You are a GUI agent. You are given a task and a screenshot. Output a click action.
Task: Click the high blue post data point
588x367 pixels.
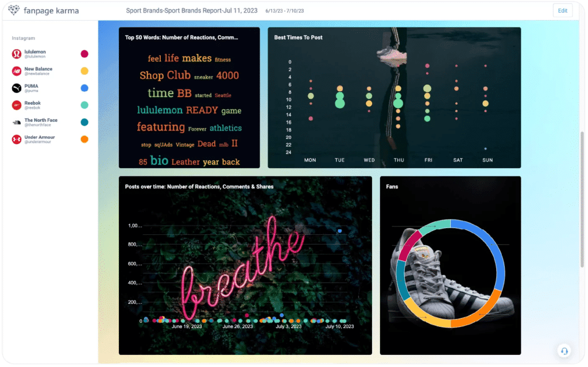click(339, 231)
